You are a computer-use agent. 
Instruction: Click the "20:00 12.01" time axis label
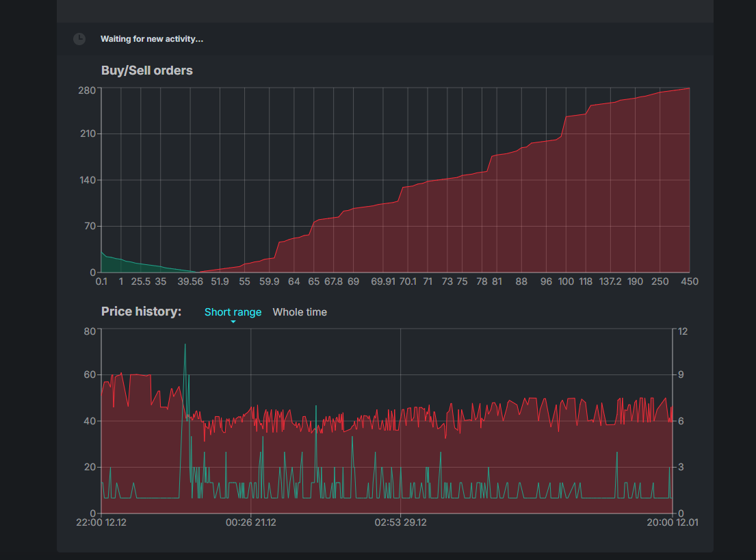[673, 522]
